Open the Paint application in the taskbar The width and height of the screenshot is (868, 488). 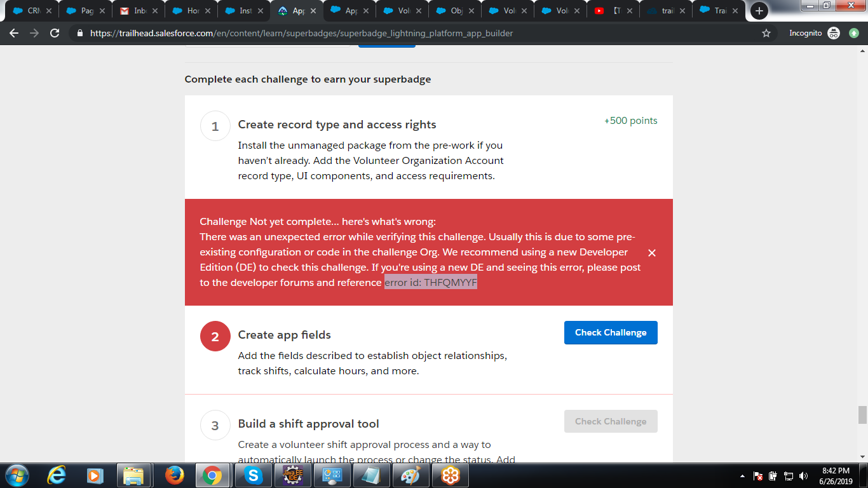411,475
